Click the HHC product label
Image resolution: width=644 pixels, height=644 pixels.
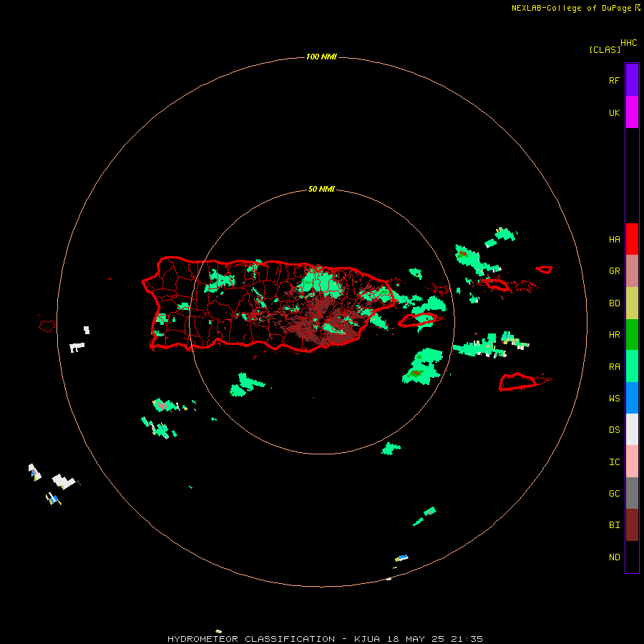[628, 43]
